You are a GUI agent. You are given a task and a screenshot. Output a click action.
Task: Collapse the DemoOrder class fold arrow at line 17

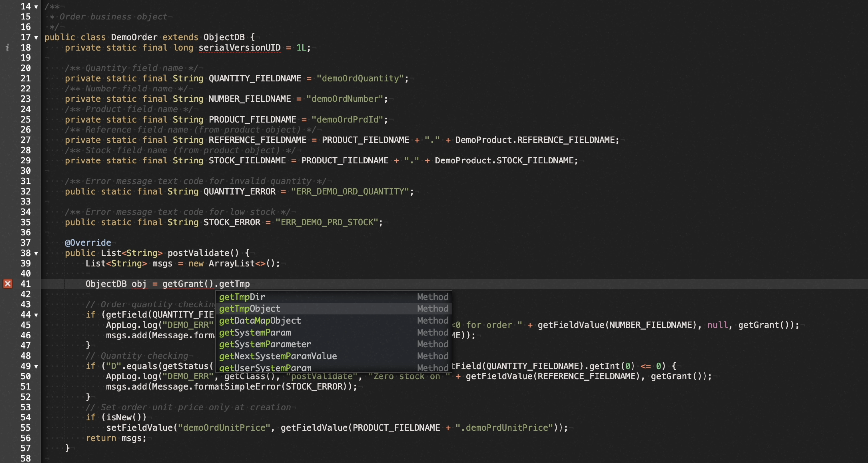pyautogui.click(x=36, y=37)
